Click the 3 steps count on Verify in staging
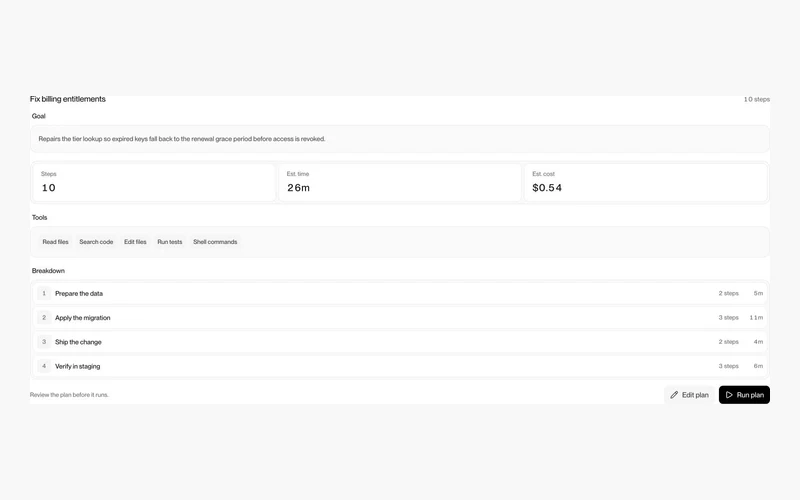 729,366
